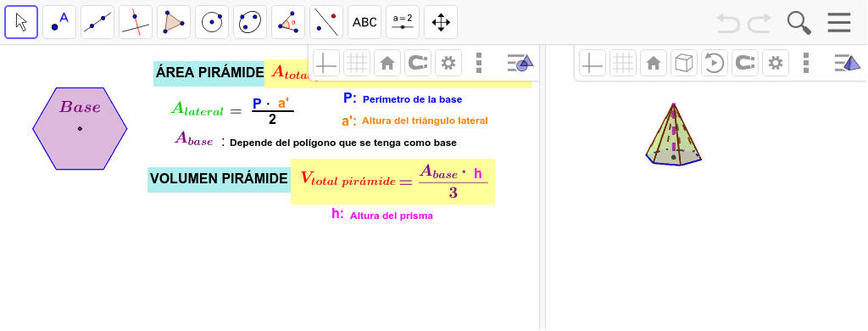Open point capturing magnet in 2D view
Viewport: 868px width, 331px height.
point(417,63)
